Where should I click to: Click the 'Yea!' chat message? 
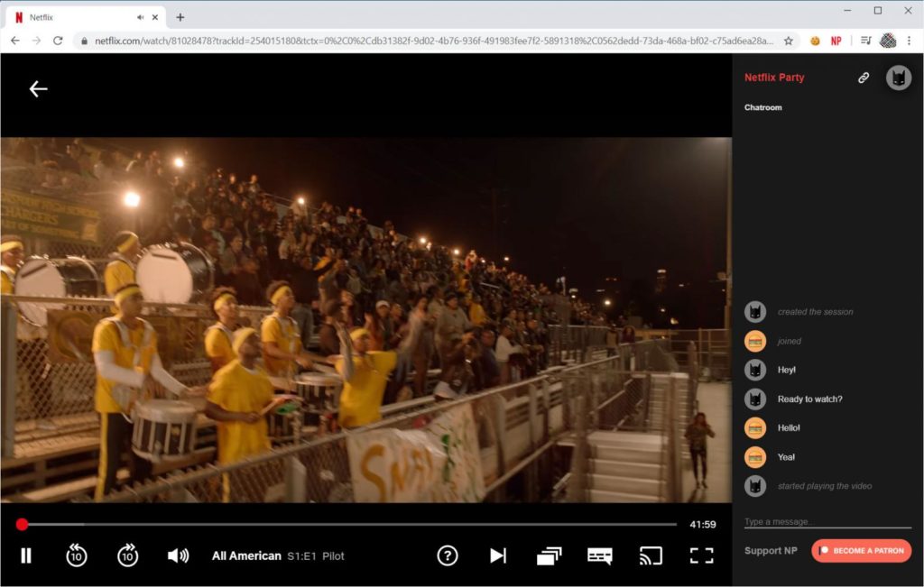pos(786,457)
